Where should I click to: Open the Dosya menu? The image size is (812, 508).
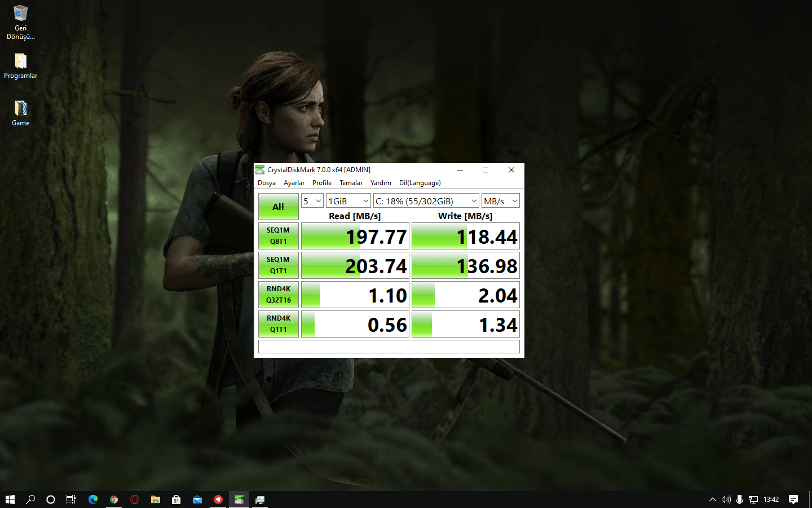coord(267,183)
